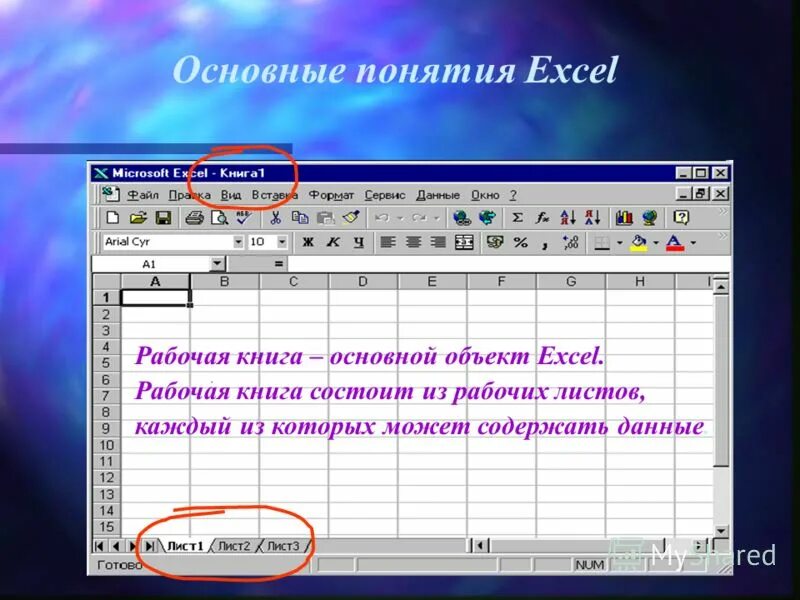Center align cell text

click(413, 242)
